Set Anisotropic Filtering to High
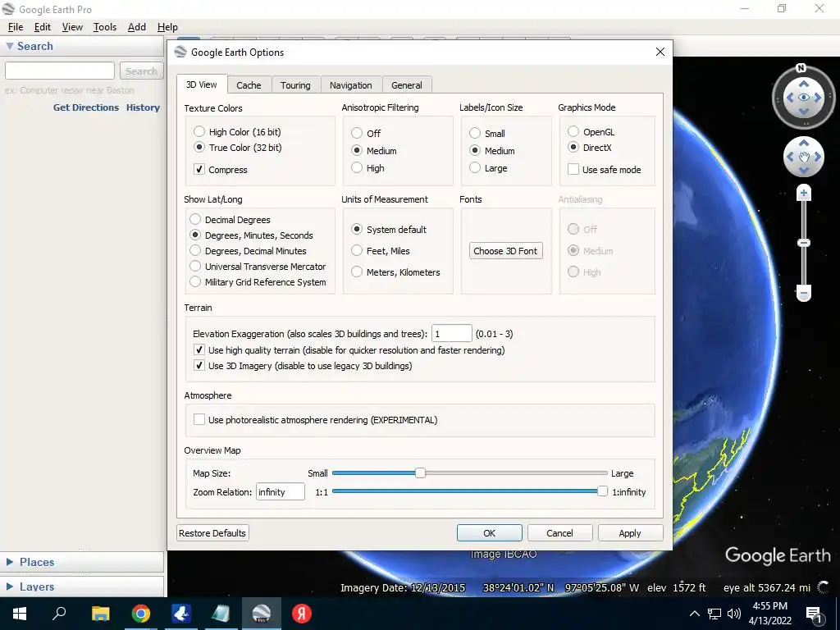The image size is (840, 630). click(357, 167)
